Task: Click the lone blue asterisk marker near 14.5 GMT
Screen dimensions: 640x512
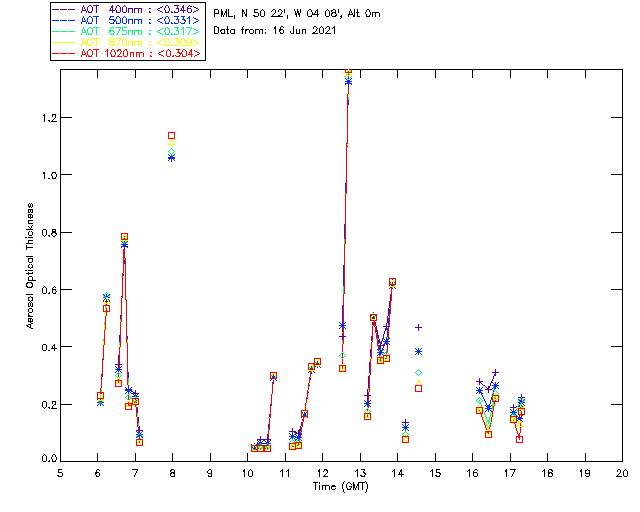Action: tap(418, 352)
